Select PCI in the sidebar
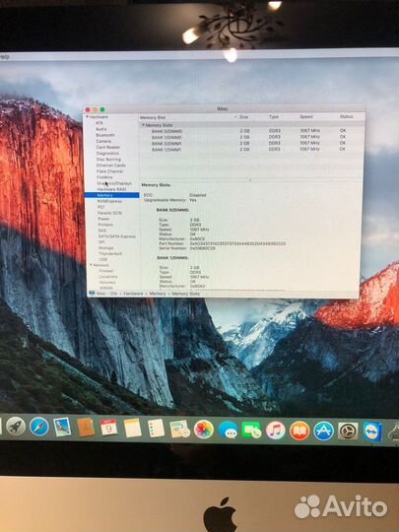 click(100, 207)
